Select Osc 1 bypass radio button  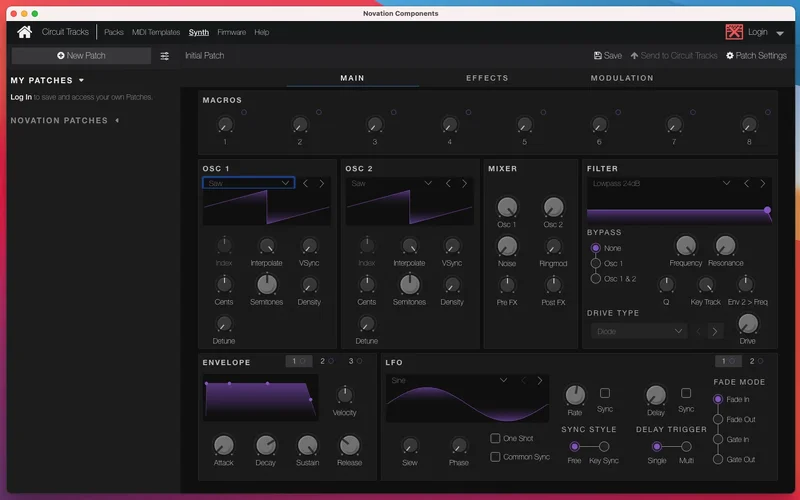pos(596,263)
